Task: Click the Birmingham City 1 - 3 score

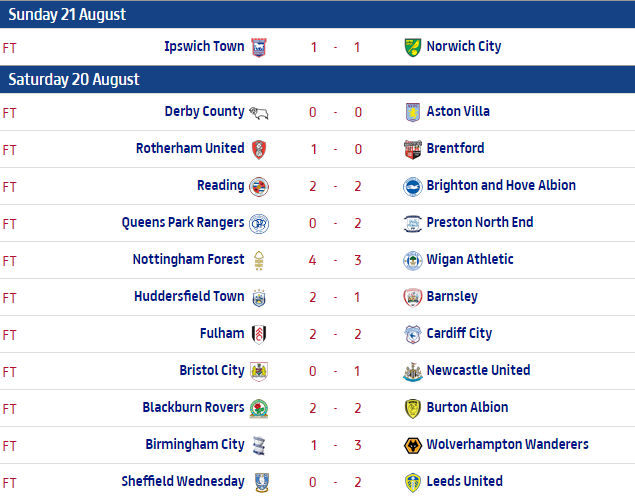Action: click(334, 445)
